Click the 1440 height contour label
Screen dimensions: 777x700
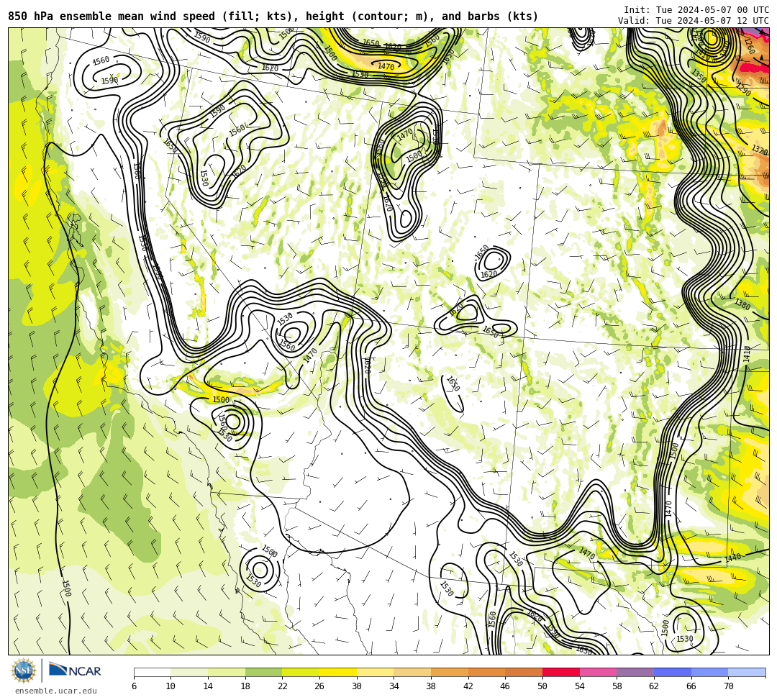732,558
